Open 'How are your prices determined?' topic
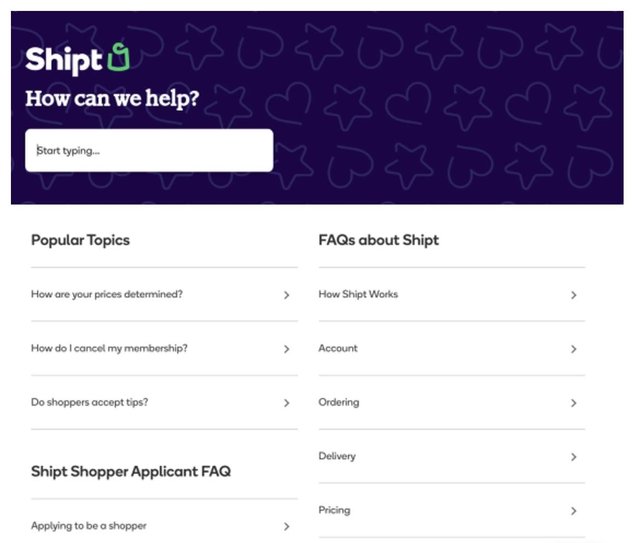640x543 pixels. click(107, 295)
